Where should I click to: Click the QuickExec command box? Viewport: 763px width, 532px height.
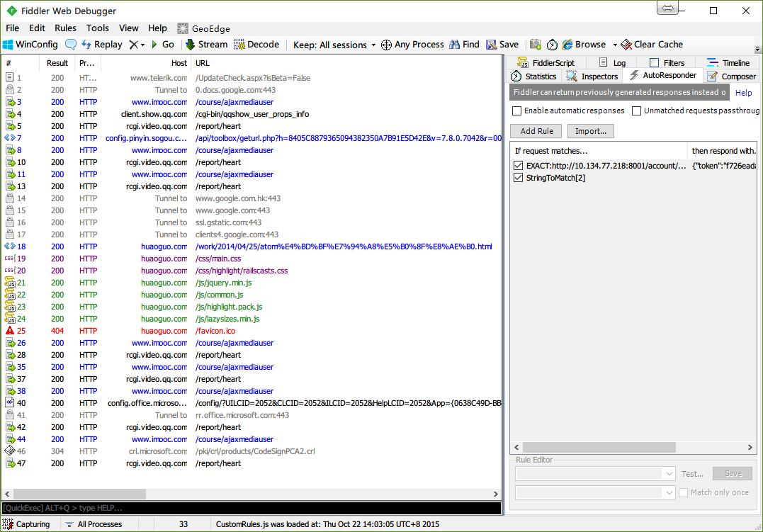[251, 508]
